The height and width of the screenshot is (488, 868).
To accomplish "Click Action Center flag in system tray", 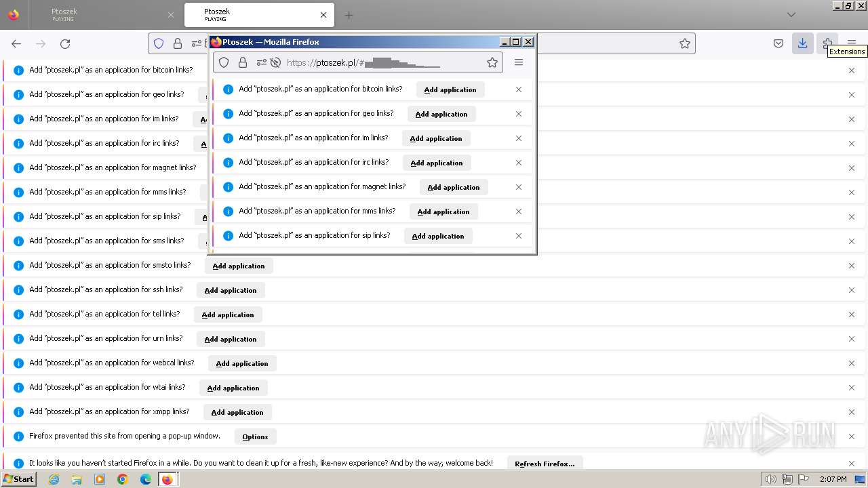I will point(804,479).
